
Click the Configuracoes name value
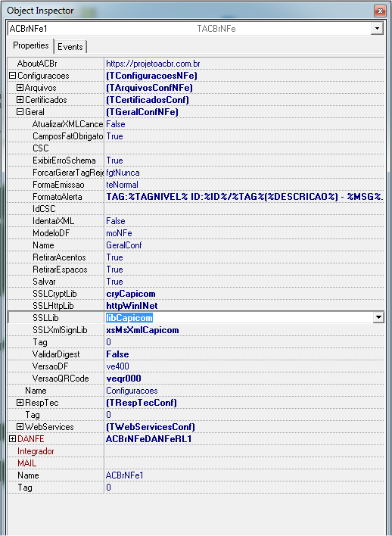coord(132,391)
